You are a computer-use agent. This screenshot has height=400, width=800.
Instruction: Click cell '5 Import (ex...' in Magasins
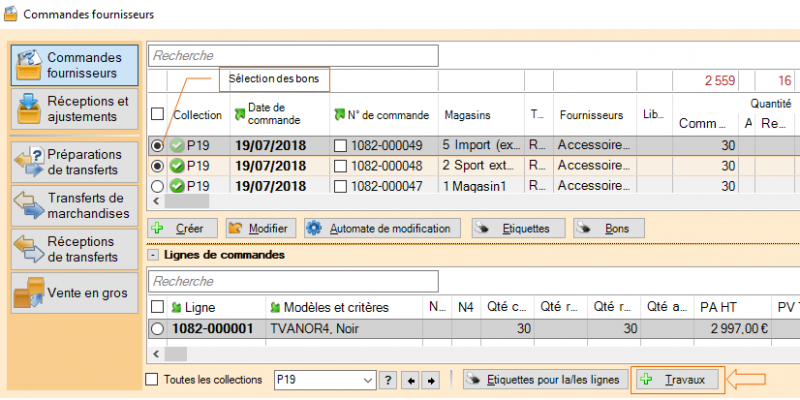481,146
